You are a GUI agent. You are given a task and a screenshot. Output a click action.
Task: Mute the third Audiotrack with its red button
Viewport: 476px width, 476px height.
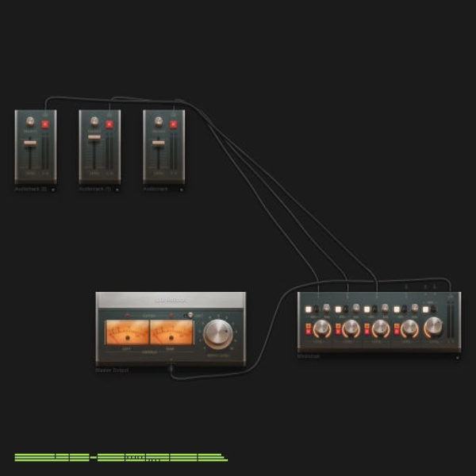(x=173, y=125)
